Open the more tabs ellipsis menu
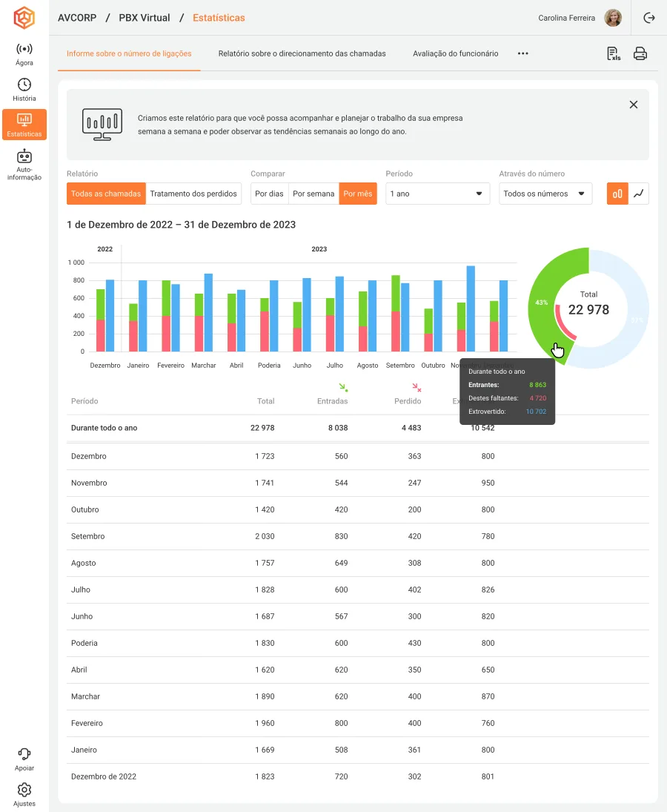The width and height of the screenshot is (667, 812). (x=523, y=53)
